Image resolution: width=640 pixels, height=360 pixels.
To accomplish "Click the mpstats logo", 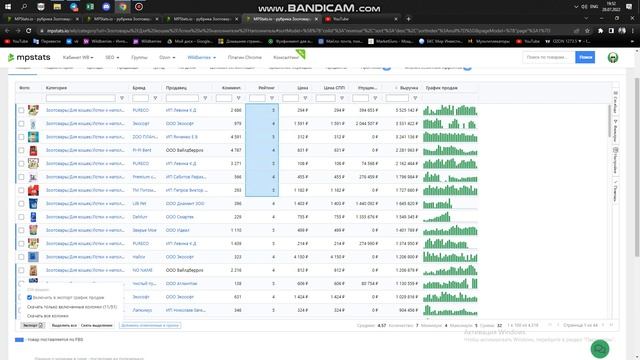I will (29, 58).
